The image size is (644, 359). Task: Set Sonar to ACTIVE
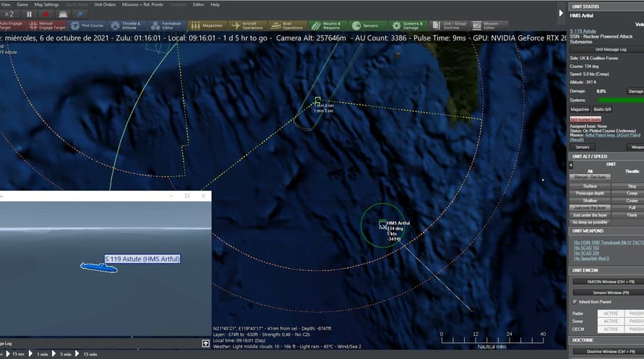click(x=611, y=321)
